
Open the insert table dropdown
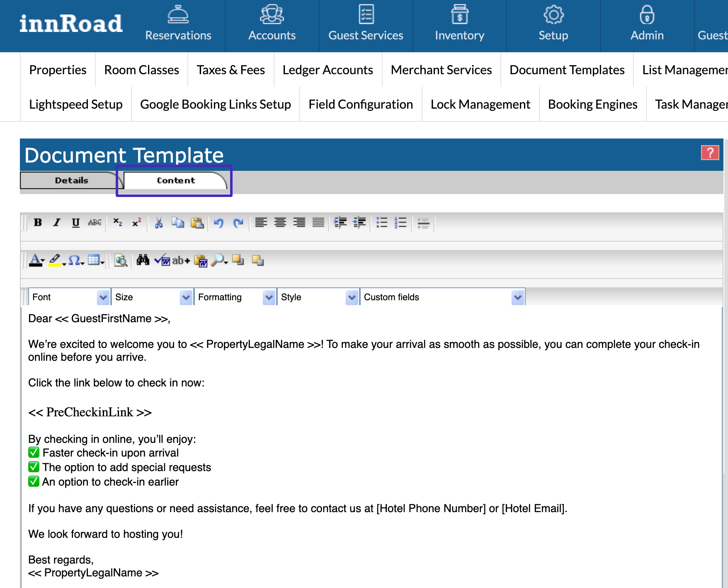pos(96,260)
